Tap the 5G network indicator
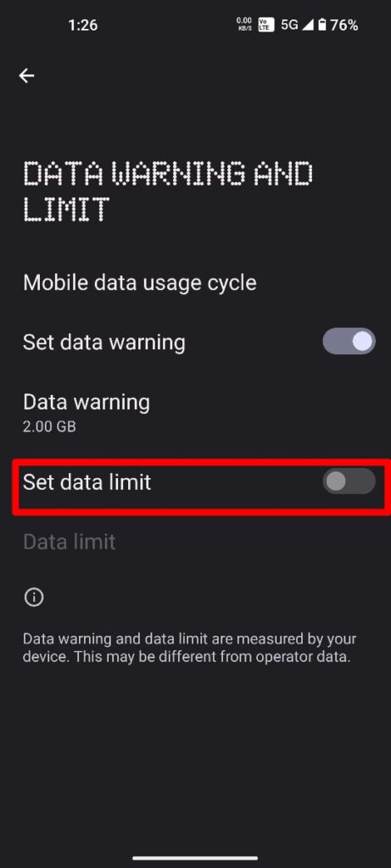This screenshot has width=391, height=868. (x=290, y=25)
